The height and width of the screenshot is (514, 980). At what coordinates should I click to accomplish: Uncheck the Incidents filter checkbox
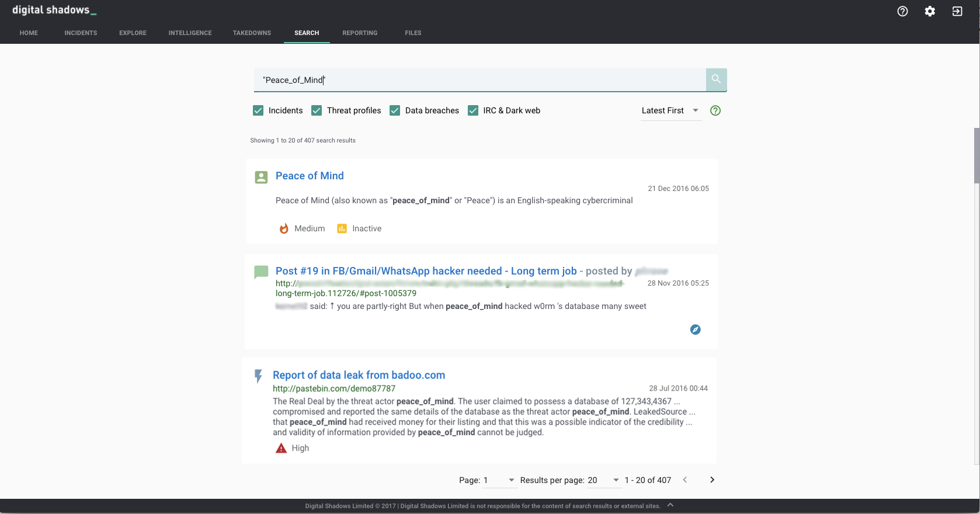point(258,110)
